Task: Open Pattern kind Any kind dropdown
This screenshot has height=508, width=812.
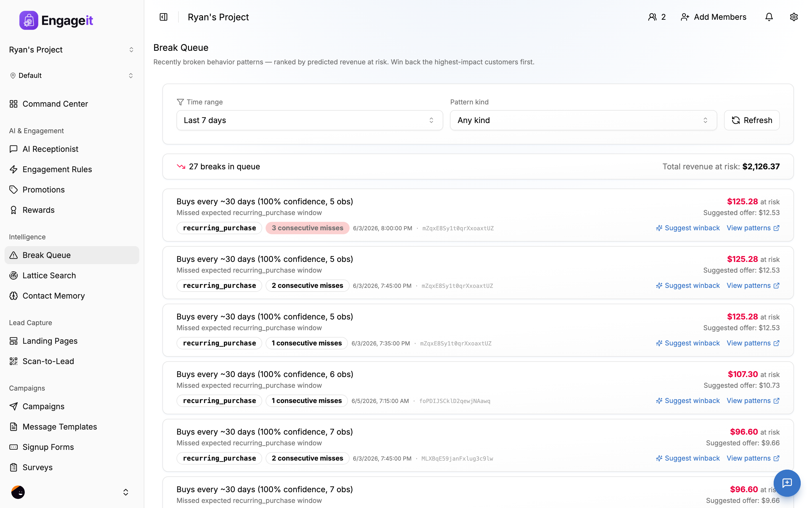Action: [583, 120]
